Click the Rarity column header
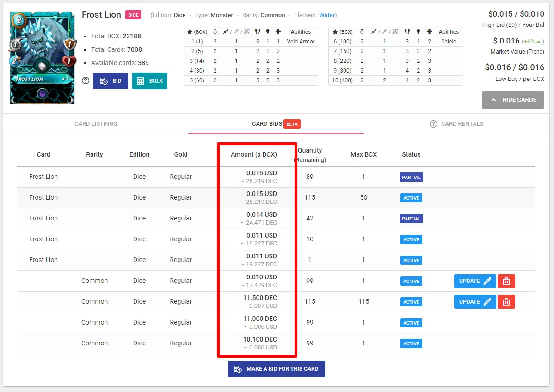Image resolution: width=554 pixels, height=392 pixels. click(94, 154)
